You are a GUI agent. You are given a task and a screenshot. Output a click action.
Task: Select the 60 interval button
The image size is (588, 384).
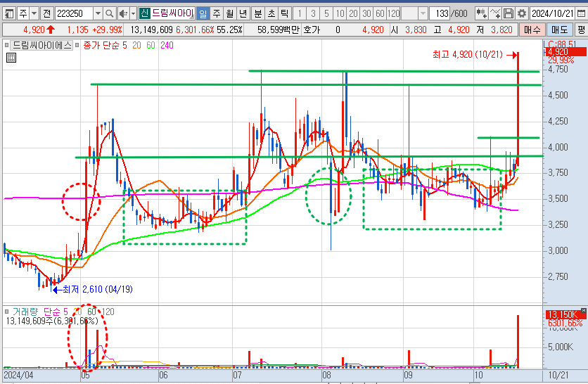click(380, 14)
